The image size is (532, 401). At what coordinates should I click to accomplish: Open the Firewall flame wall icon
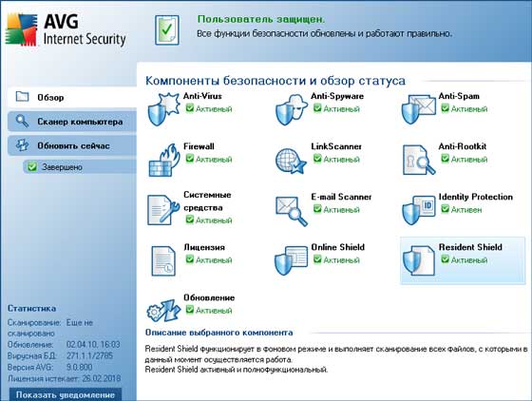tap(164, 160)
